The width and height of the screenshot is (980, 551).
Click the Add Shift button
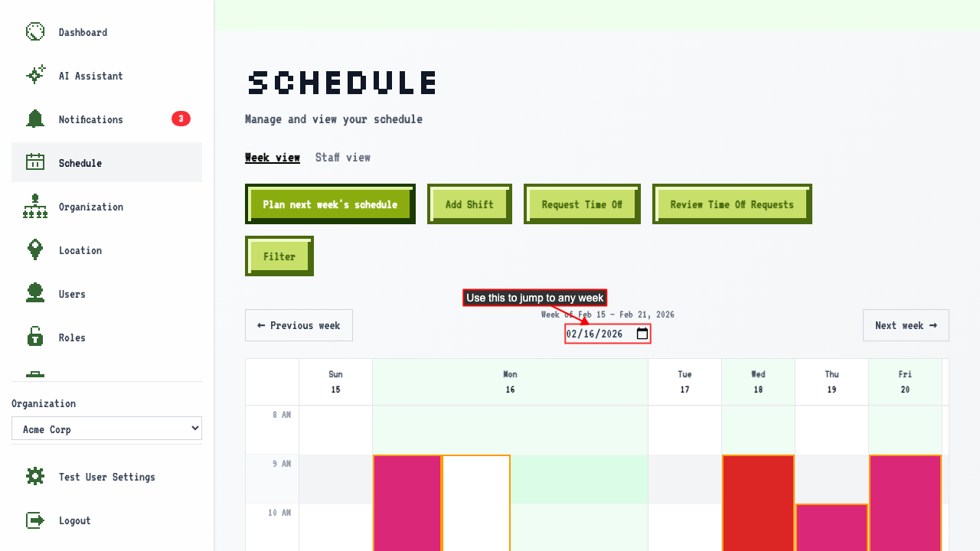pyautogui.click(x=469, y=204)
